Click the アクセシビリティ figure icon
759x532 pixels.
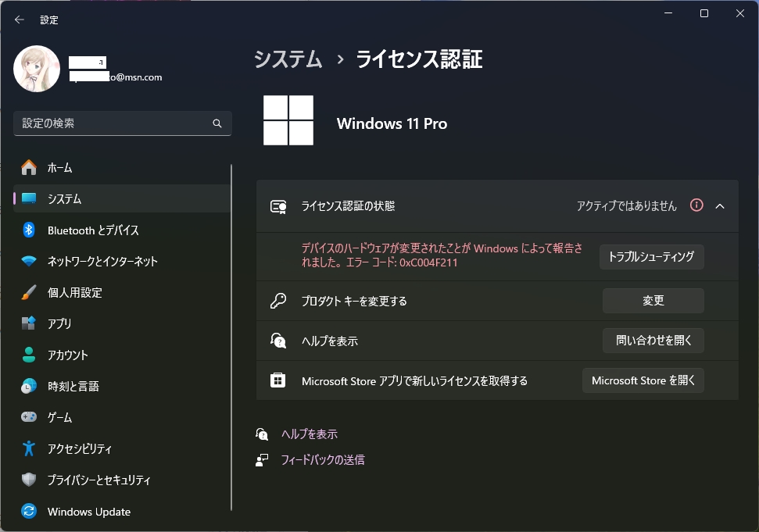click(x=29, y=448)
